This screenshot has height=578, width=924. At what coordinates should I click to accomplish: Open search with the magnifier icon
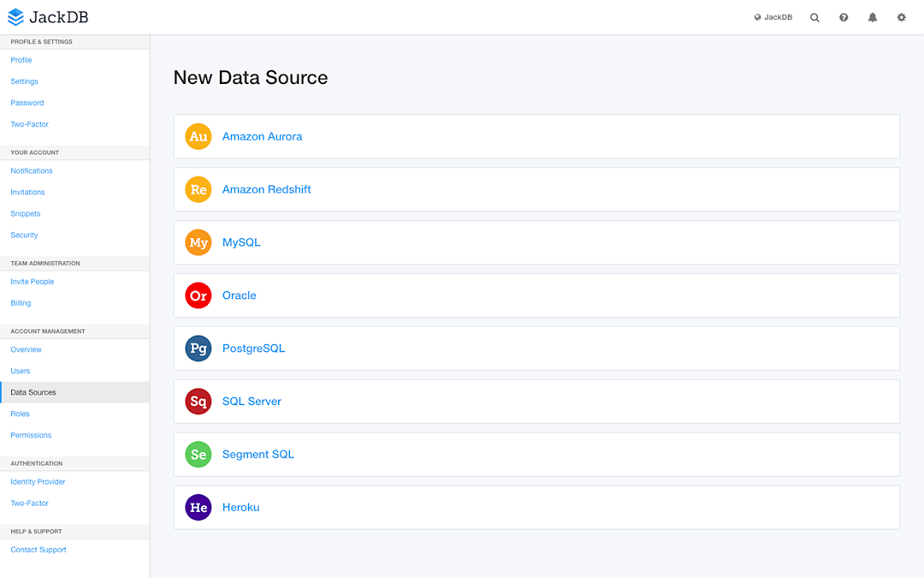click(814, 17)
